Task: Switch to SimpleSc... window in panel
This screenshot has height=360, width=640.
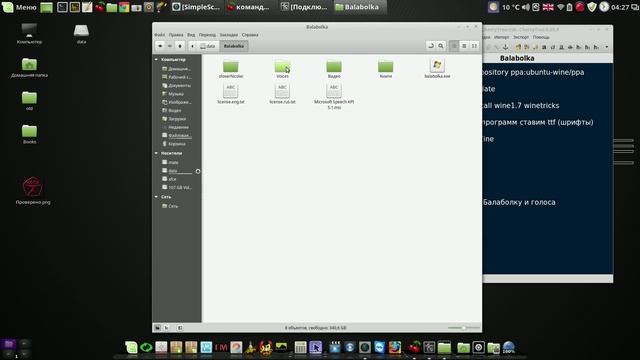Action: click(x=197, y=7)
